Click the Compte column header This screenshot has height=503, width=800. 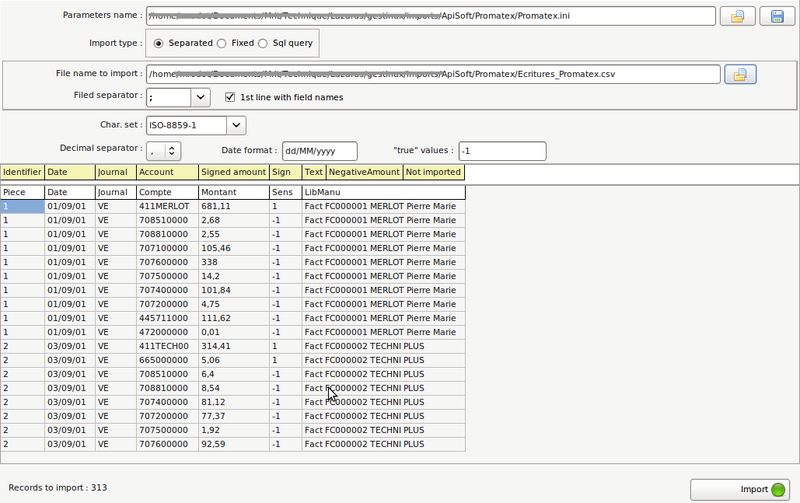(x=167, y=192)
